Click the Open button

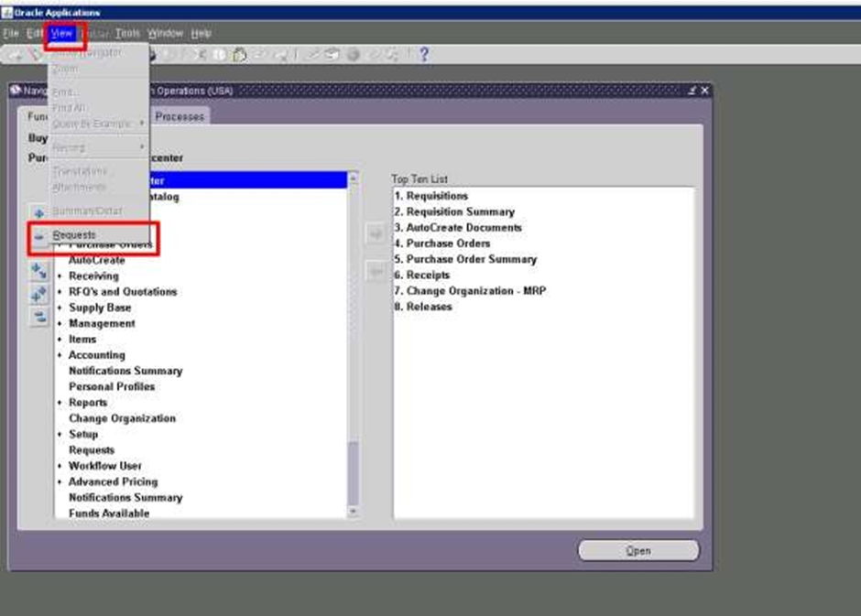pyautogui.click(x=638, y=551)
